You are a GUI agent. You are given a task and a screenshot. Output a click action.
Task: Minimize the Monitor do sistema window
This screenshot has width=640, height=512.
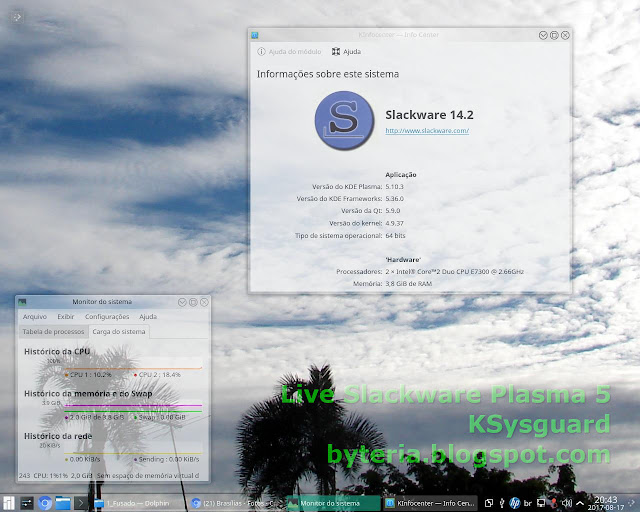pos(182,302)
